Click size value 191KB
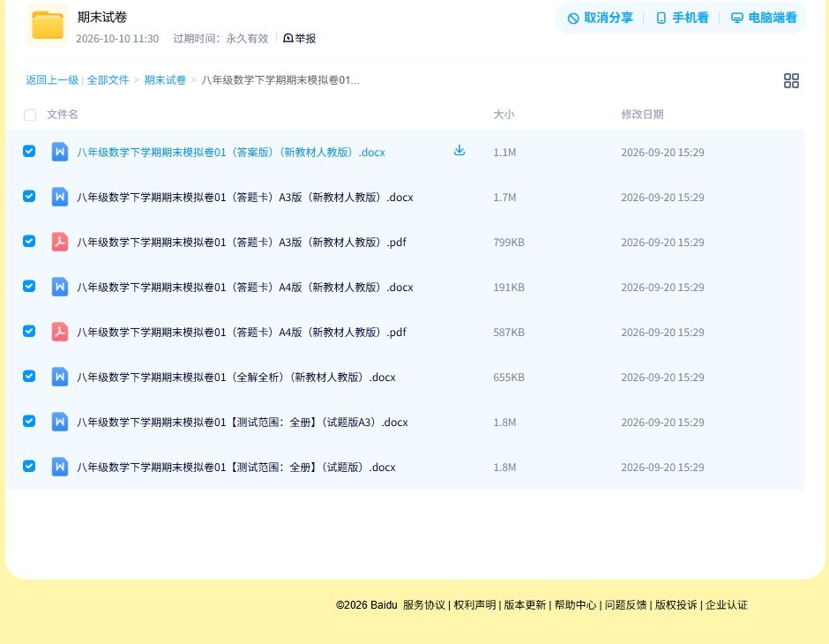The image size is (829, 644). [x=509, y=287]
